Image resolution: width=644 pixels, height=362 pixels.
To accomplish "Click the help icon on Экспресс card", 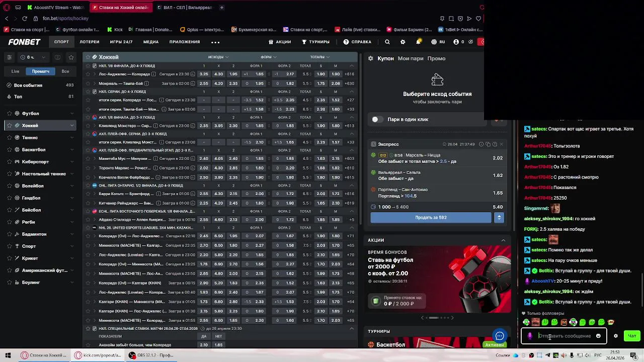I will coord(495,144).
